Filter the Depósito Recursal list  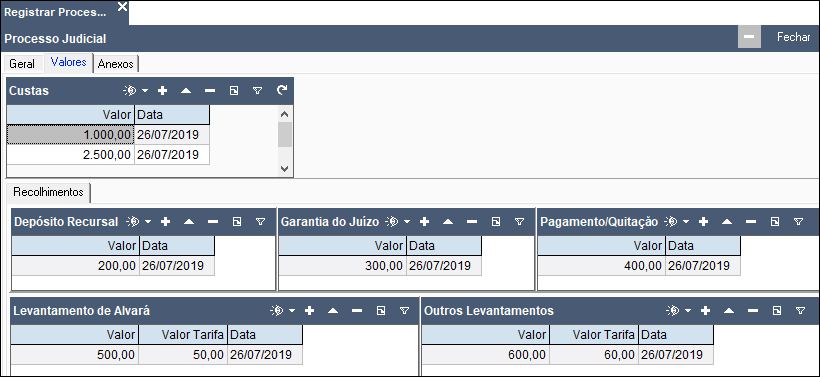260,222
